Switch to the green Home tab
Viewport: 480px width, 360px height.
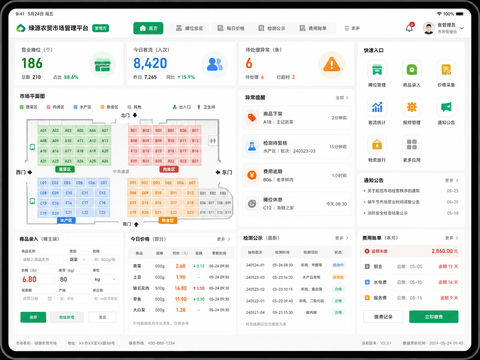pos(148,28)
